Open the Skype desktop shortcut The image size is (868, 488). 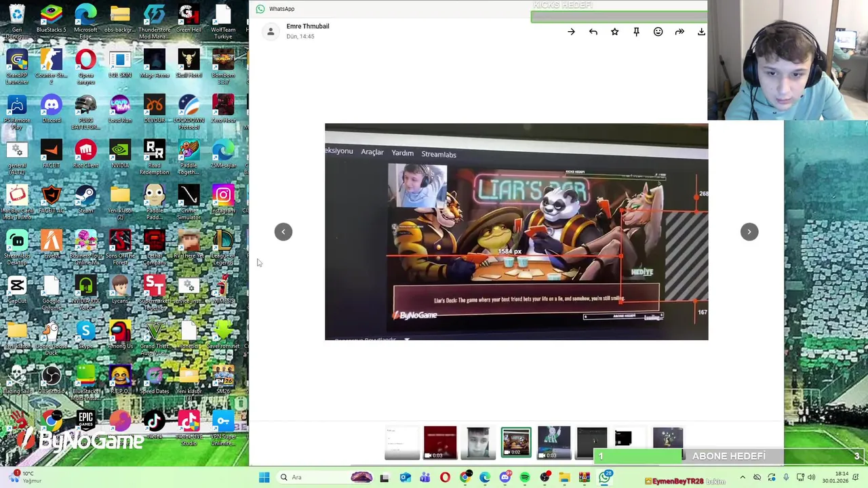pyautogui.click(x=85, y=335)
